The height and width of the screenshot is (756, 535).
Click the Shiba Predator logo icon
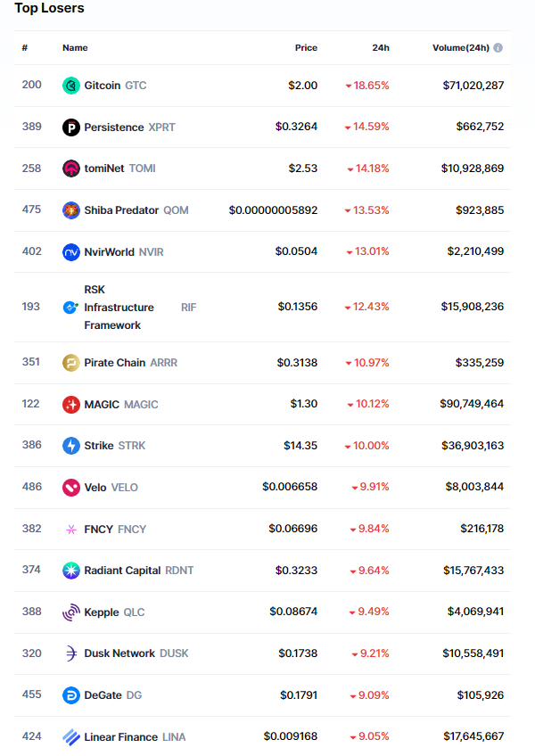(71, 210)
